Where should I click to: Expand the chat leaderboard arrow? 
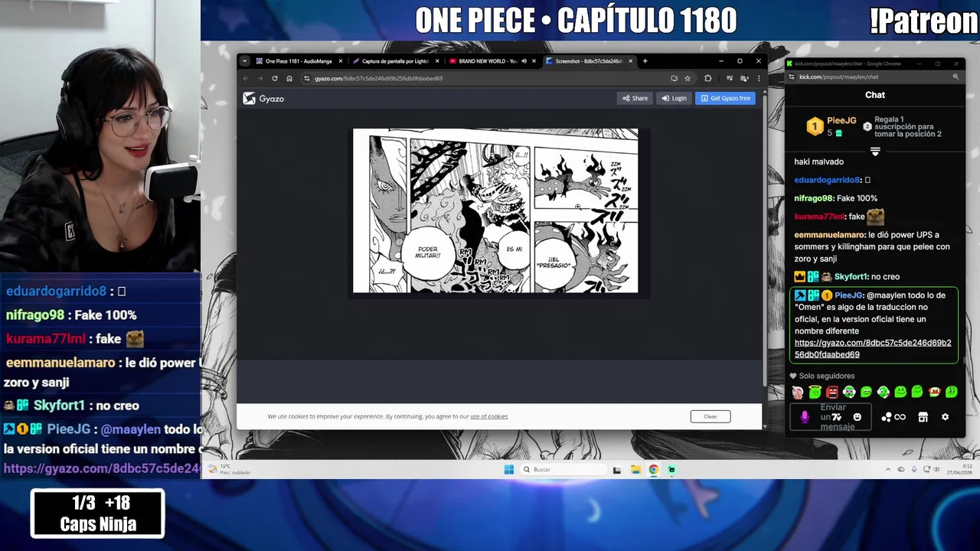pos(875,152)
